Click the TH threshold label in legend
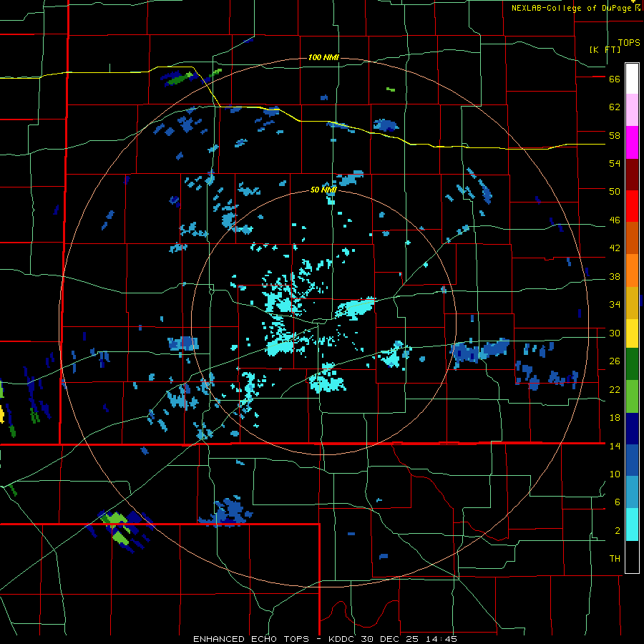 point(615,559)
